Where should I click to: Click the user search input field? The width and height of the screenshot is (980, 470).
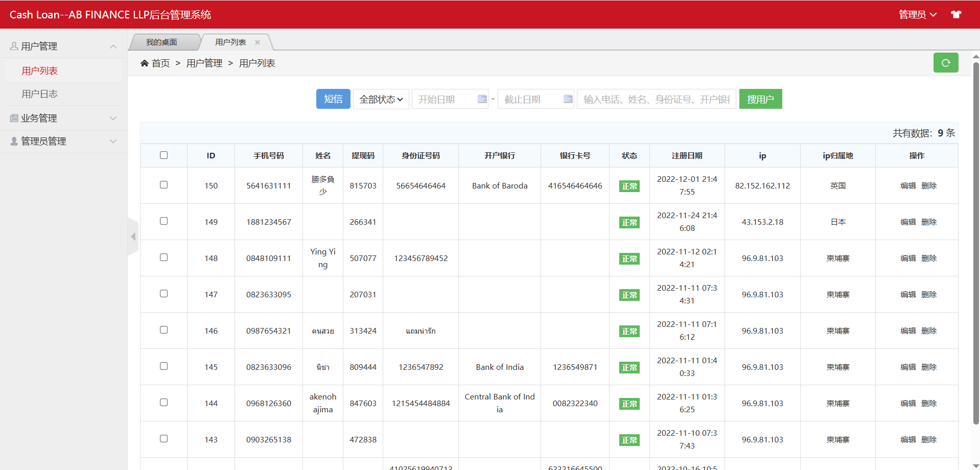[x=656, y=99]
